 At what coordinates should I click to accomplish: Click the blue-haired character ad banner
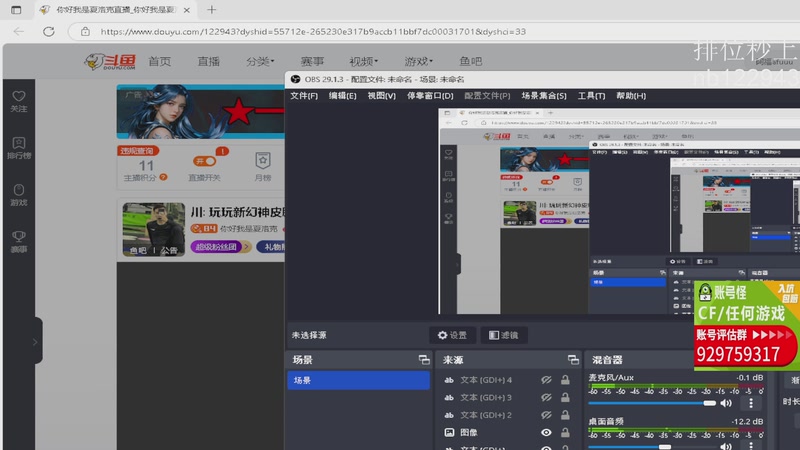(201, 112)
